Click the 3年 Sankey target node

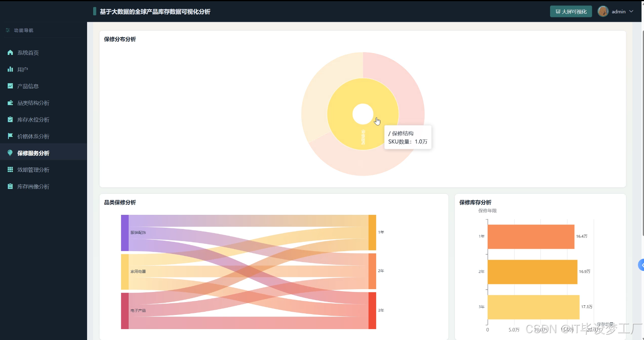click(372, 311)
